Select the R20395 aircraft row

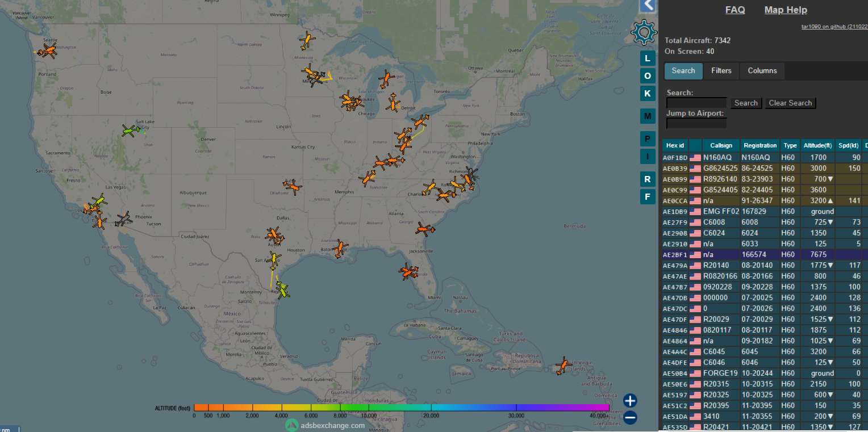click(x=765, y=405)
